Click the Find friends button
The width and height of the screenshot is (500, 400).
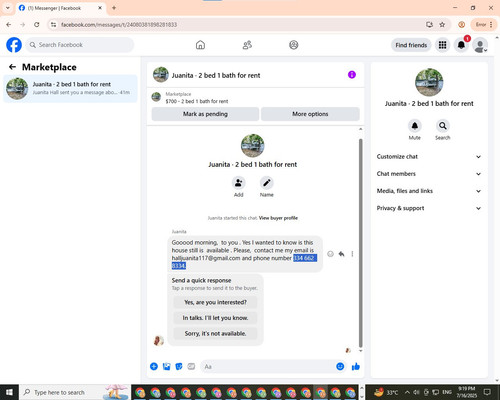[411, 45]
